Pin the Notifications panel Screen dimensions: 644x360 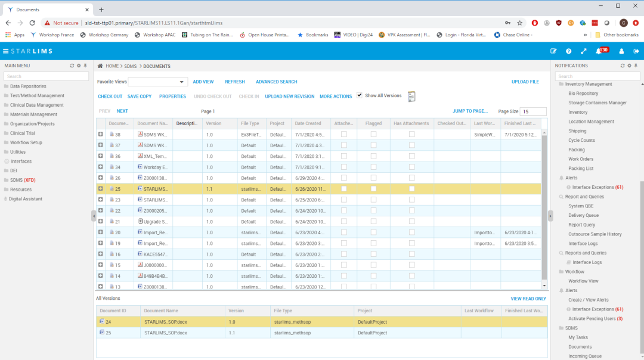pyautogui.click(x=636, y=66)
